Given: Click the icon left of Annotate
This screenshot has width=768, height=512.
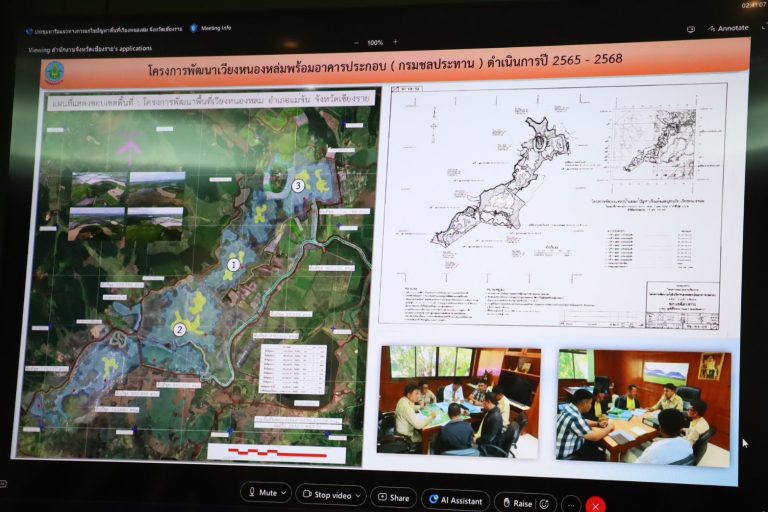Looking at the screenshot, I should point(691,29).
